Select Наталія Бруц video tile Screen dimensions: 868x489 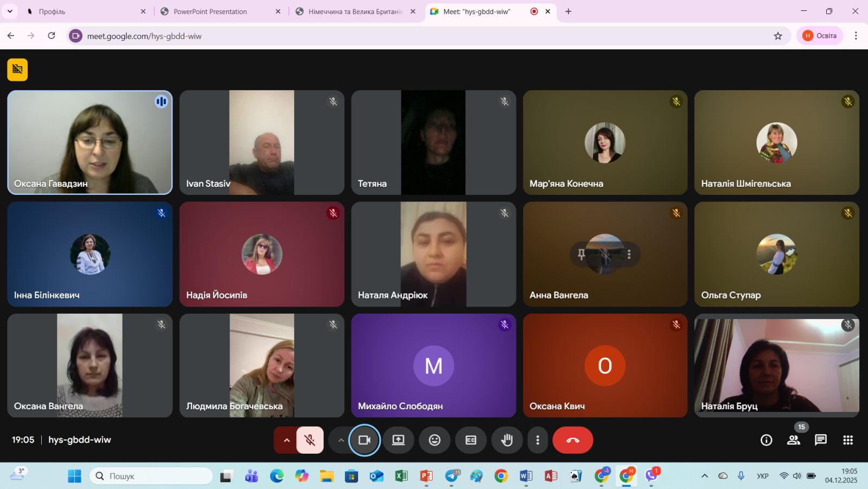(776, 365)
